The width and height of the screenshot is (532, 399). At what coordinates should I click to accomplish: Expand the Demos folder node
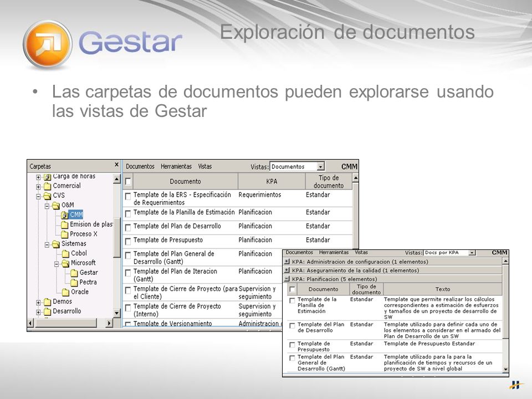(x=38, y=303)
